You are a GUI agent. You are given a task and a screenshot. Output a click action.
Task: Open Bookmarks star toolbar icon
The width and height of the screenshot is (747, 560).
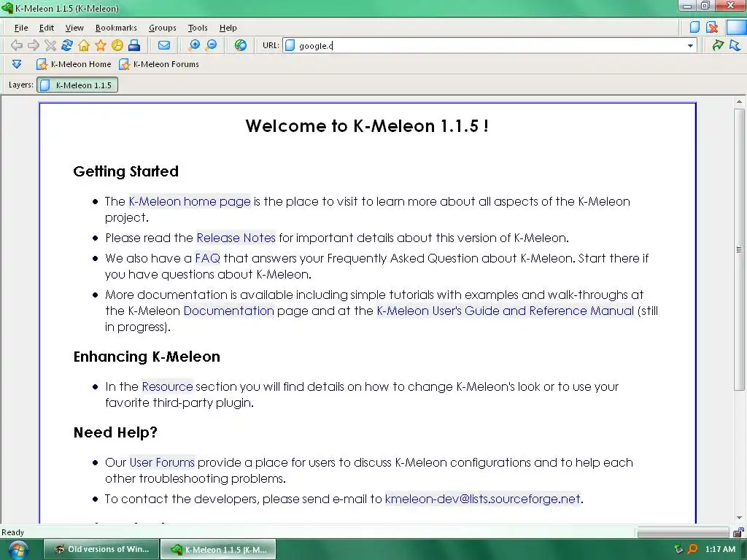(x=101, y=45)
